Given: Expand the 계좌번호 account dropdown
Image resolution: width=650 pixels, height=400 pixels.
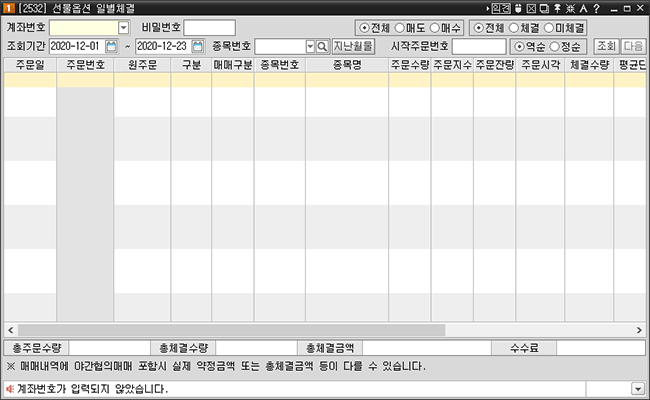Looking at the screenshot, I should coord(123,28).
